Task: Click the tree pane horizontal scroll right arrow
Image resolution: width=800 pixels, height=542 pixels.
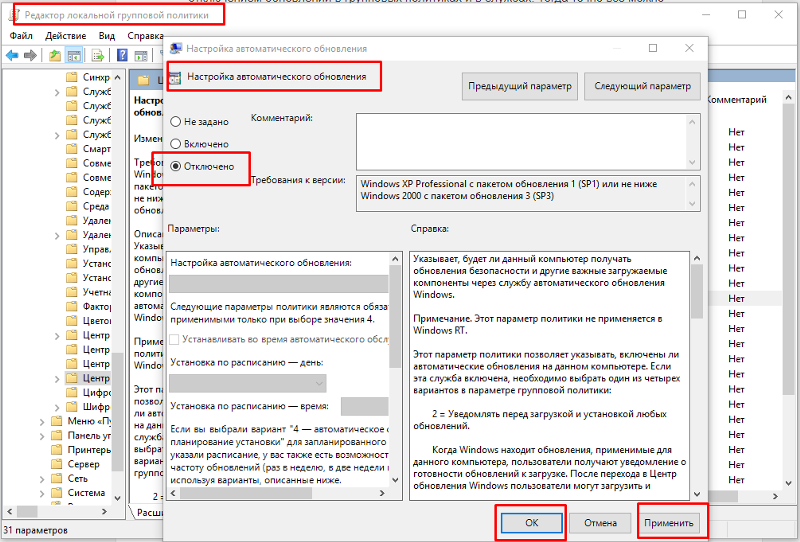Action: pos(104,511)
